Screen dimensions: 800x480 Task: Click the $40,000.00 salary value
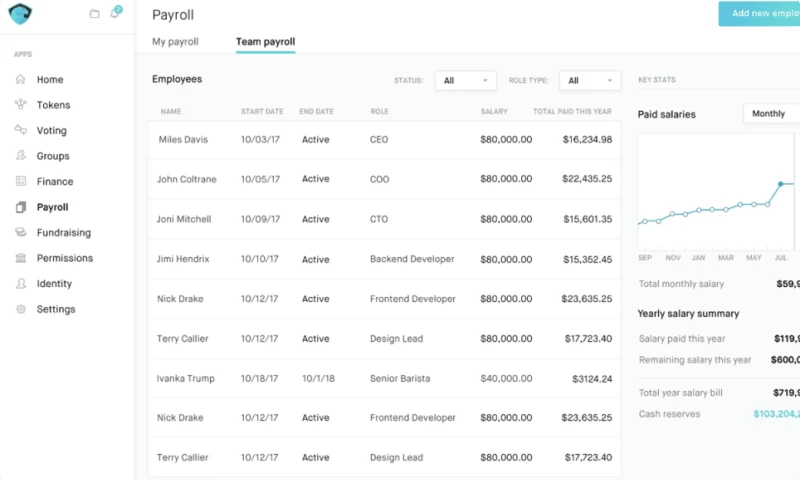point(506,378)
